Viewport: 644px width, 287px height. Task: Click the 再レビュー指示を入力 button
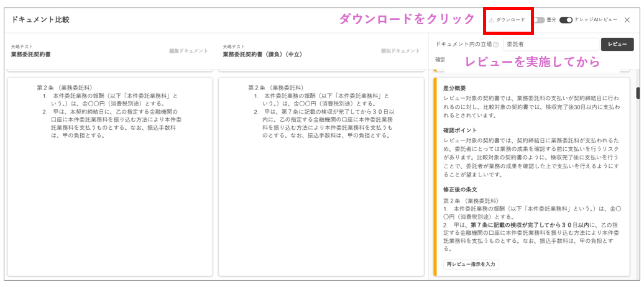point(471,264)
